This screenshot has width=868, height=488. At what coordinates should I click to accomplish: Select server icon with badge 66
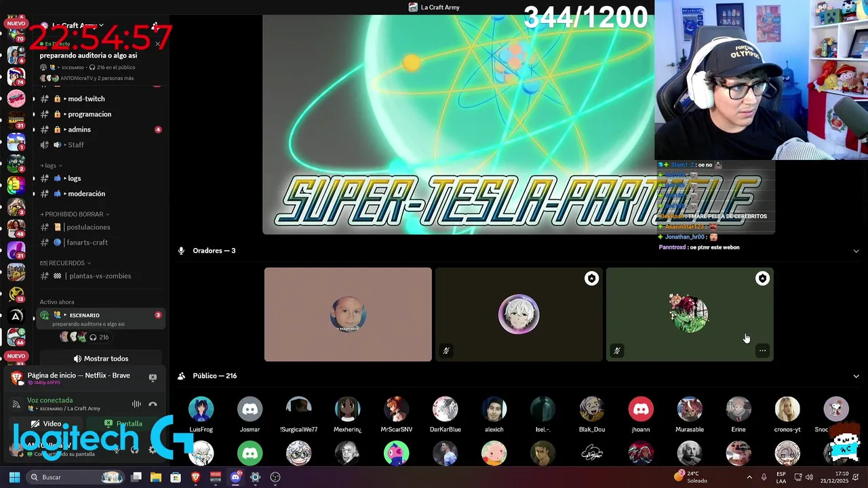[16, 337]
